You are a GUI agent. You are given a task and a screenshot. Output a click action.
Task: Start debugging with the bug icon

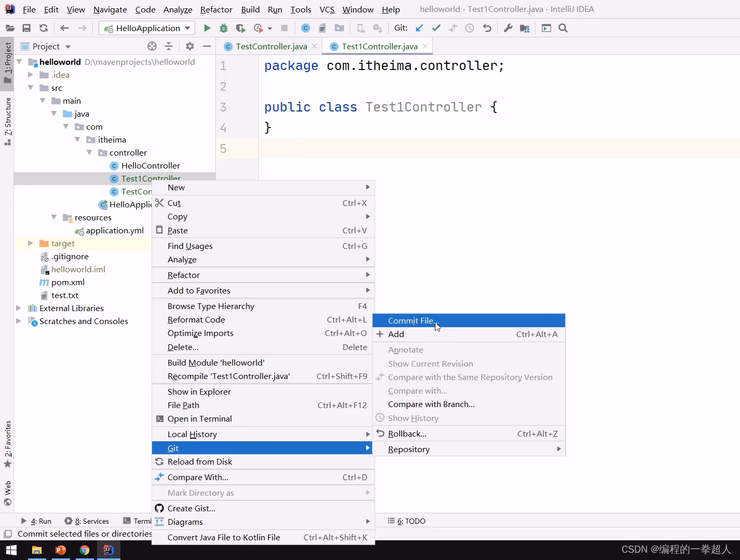pos(224,28)
